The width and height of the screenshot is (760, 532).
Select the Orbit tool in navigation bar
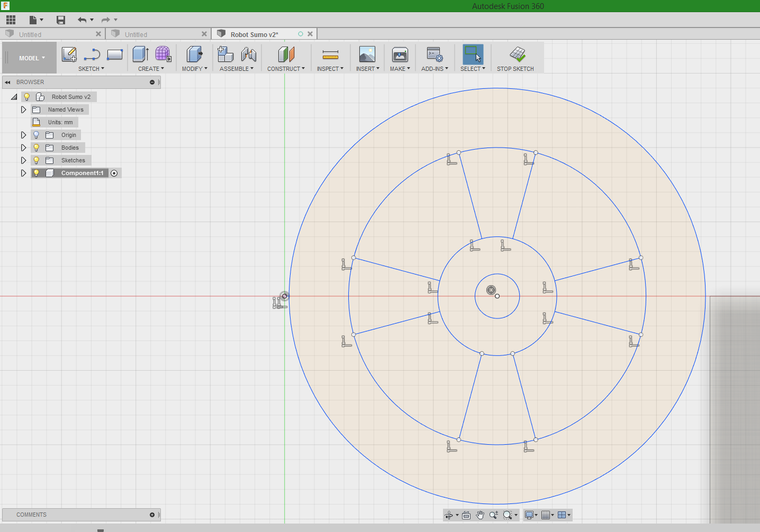click(x=449, y=515)
